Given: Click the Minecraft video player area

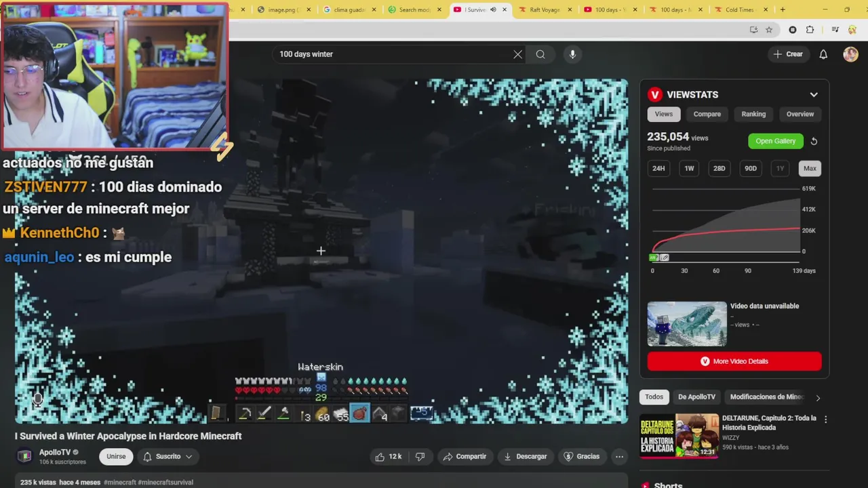Looking at the screenshot, I should click(x=321, y=251).
